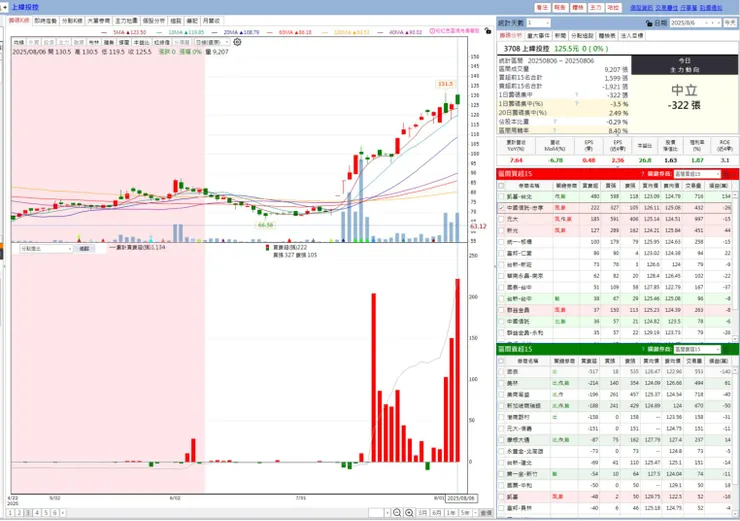Switch to 個股分析 tab

pyautogui.click(x=154, y=21)
